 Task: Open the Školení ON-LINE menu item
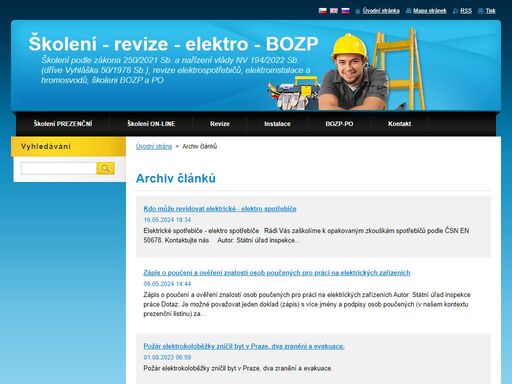[151, 124]
